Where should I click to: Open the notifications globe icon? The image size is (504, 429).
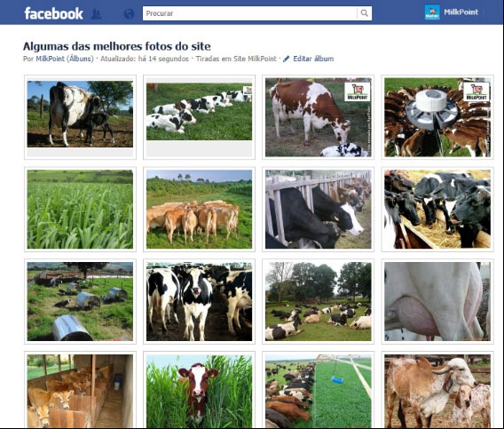point(129,13)
